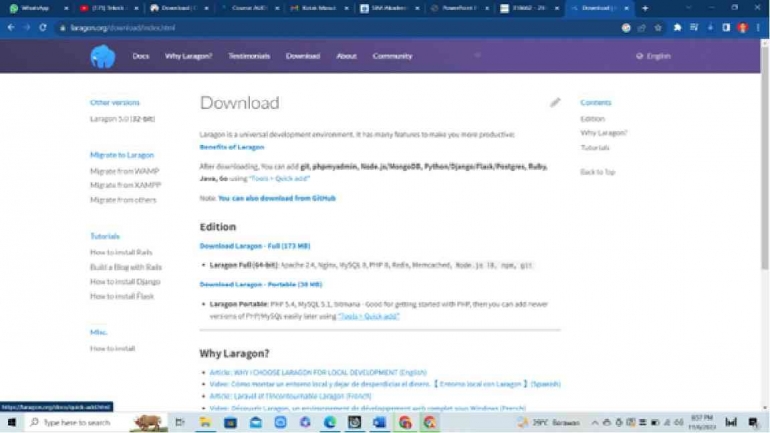The height and width of the screenshot is (433, 770).
Task: Open the browser downloads icon
Action: point(710,27)
